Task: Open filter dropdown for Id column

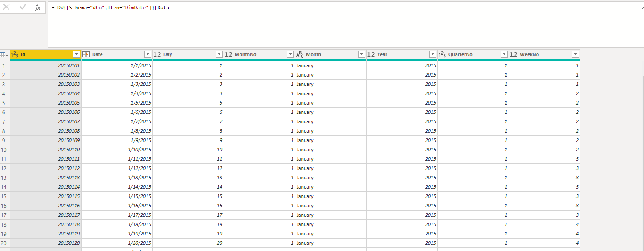Action: (77, 54)
